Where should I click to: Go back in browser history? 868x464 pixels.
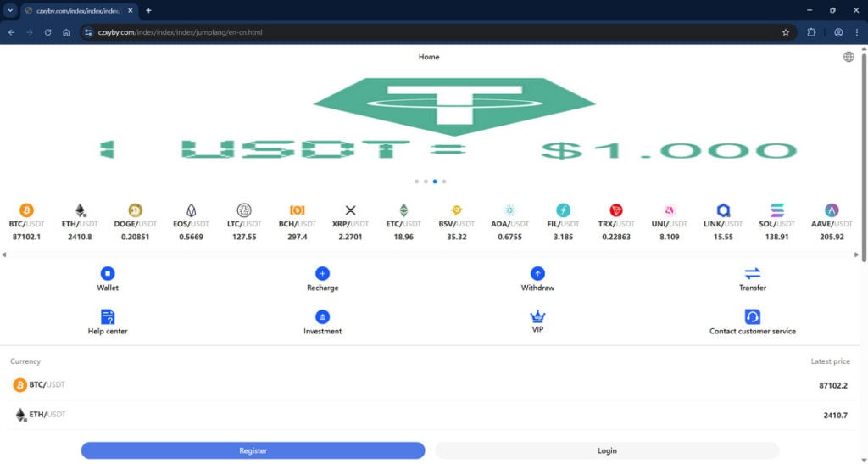12,33
